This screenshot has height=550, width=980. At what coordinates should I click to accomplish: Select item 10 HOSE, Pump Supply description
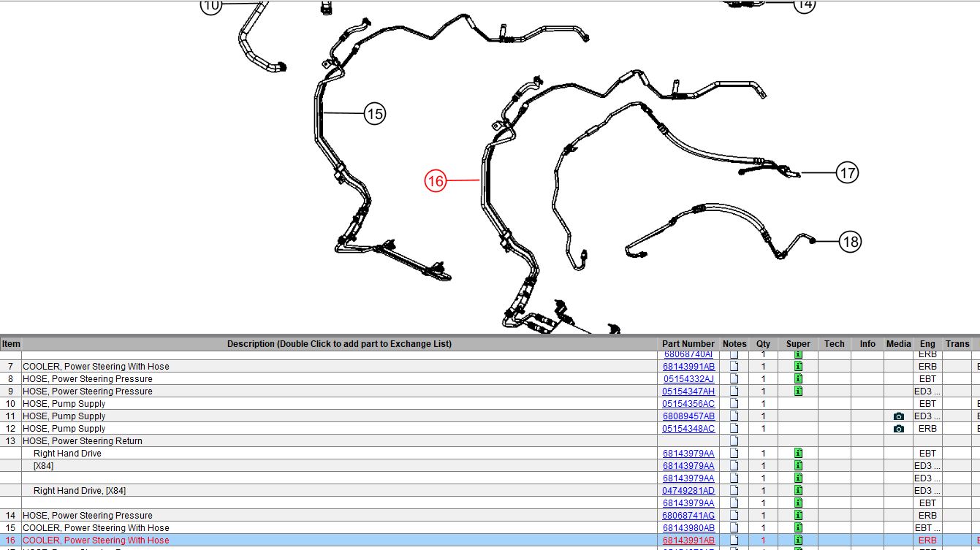click(x=64, y=404)
